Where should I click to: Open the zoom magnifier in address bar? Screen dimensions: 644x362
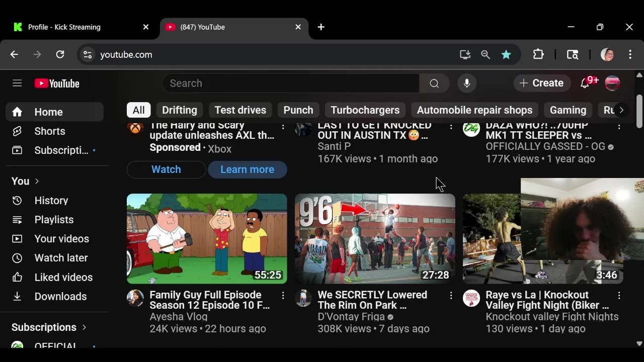click(486, 54)
